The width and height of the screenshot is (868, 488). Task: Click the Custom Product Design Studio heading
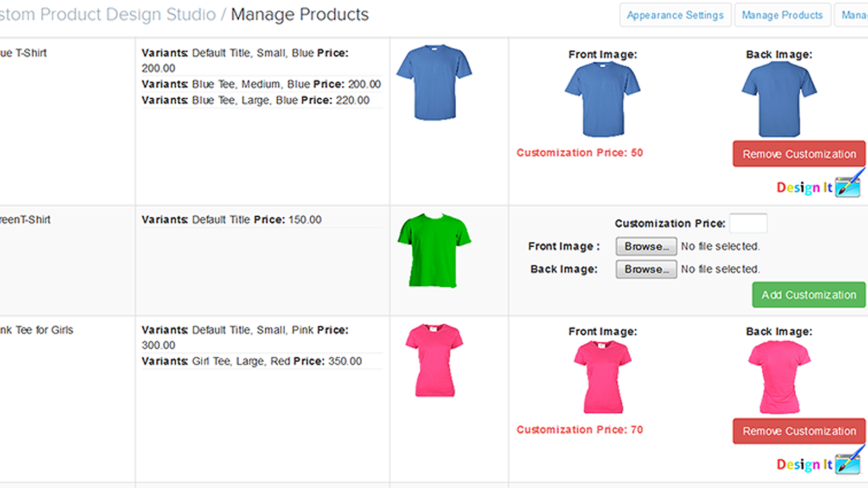coord(108,15)
